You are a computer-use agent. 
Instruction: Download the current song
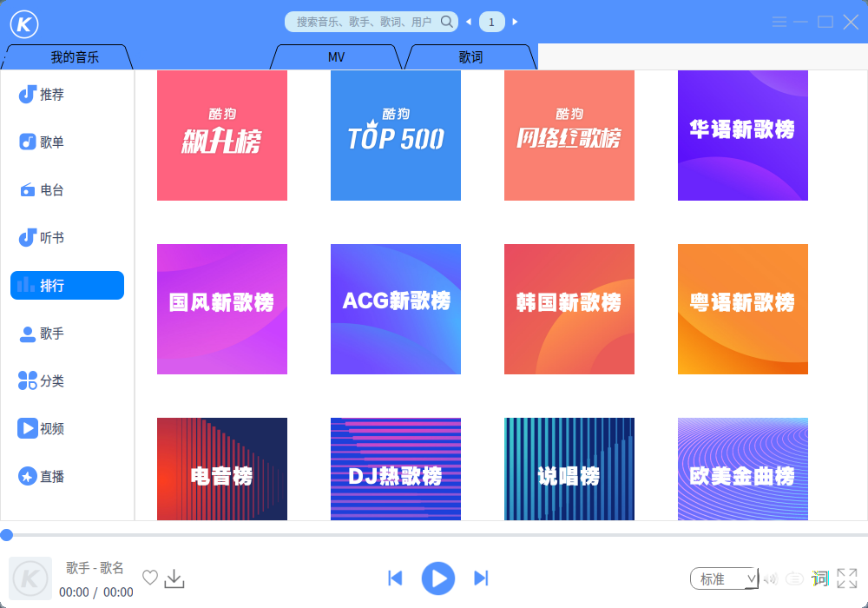tap(174, 578)
